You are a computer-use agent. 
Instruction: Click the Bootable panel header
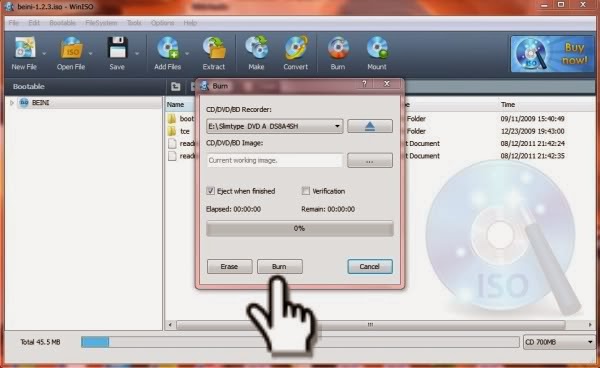click(84, 86)
